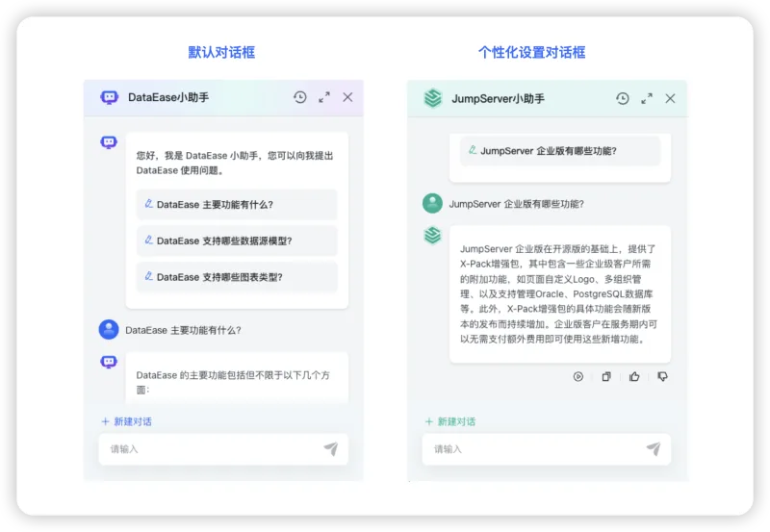Click the 'DataEase小助手' title text
770x532 pixels.
click(x=168, y=97)
